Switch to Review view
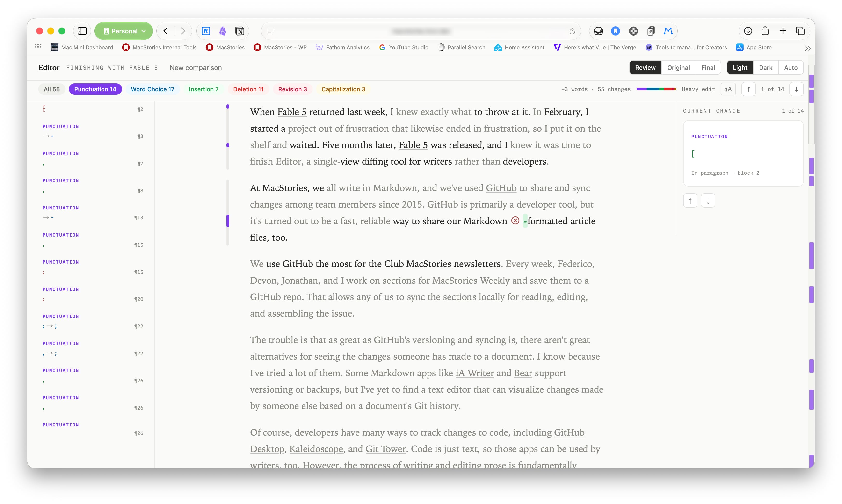The width and height of the screenshot is (842, 504). click(645, 68)
